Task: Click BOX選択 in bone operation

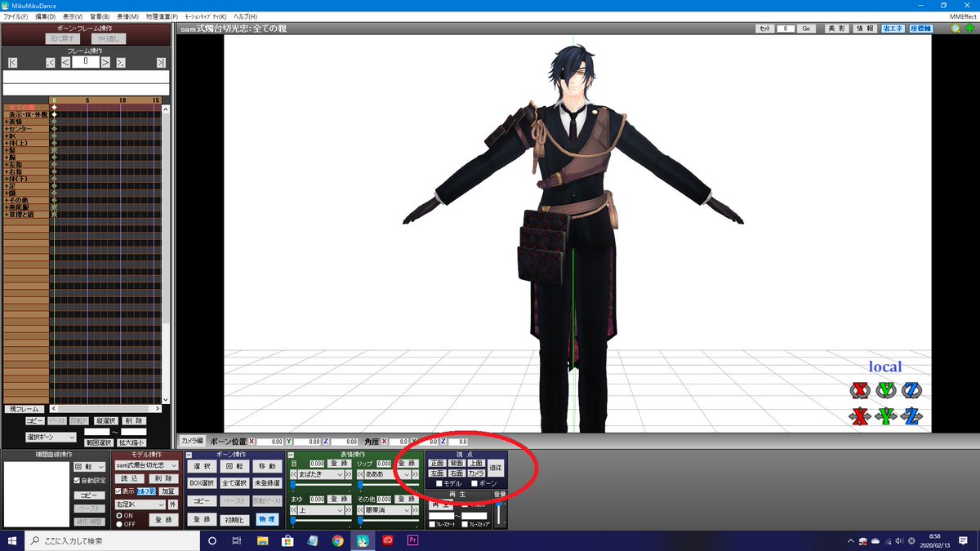Action: (202, 483)
